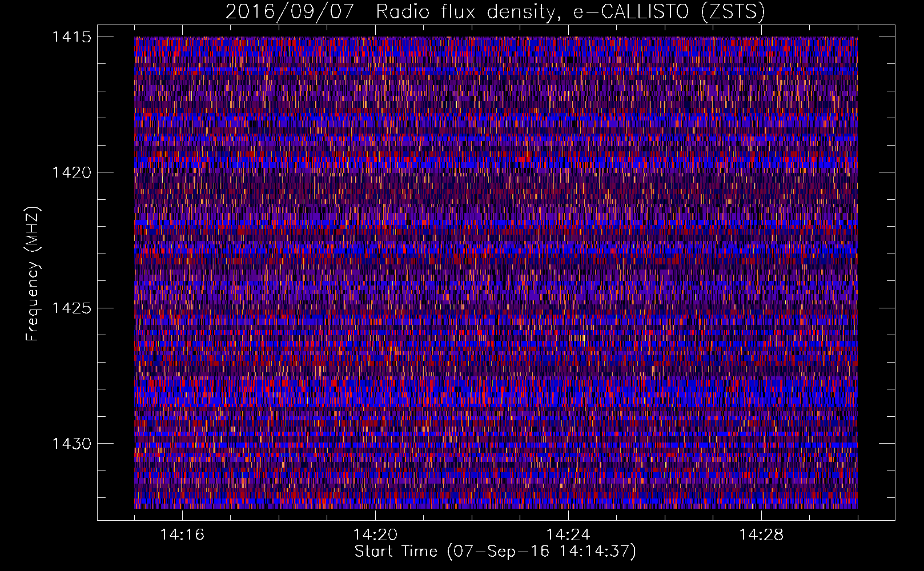Click the 'Frequency (MHZ)' axis title
This screenshot has height=571, width=924.
click(x=33, y=274)
